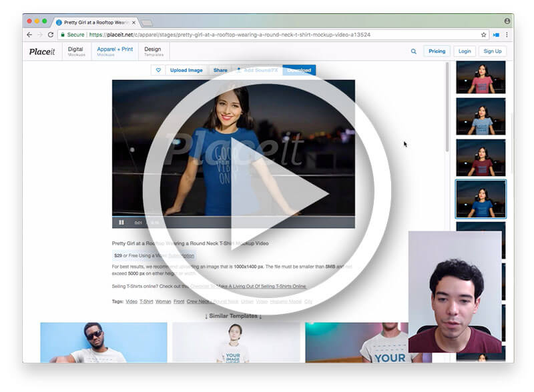Open the video Subscription link
Image resolution: width=534 pixels, height=392 pixels.
[x=181, y=255]
